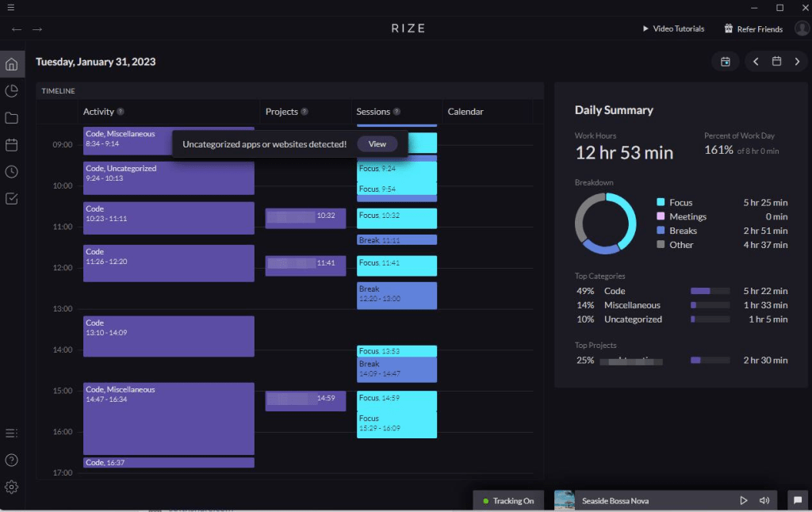This screenshot has height=512, width=812.
Task: Click the user profile avatar
Action: [802, 29]
